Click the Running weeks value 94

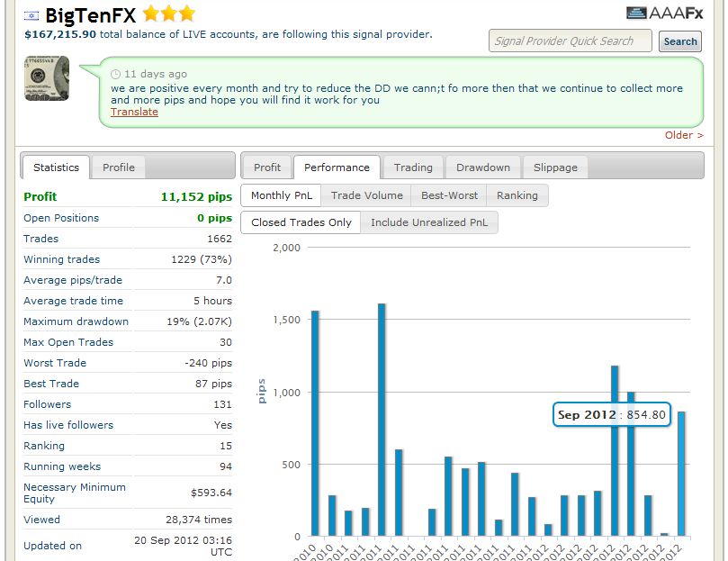[226, 466]
